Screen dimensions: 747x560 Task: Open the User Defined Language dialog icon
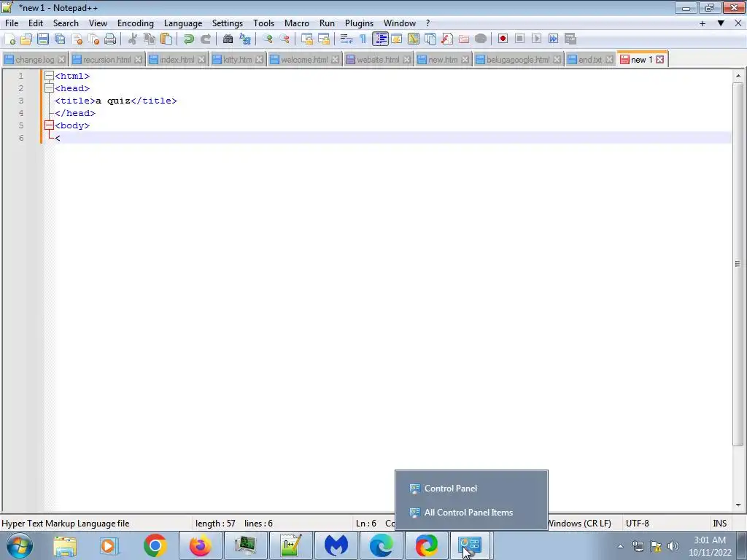pos(396,39)
